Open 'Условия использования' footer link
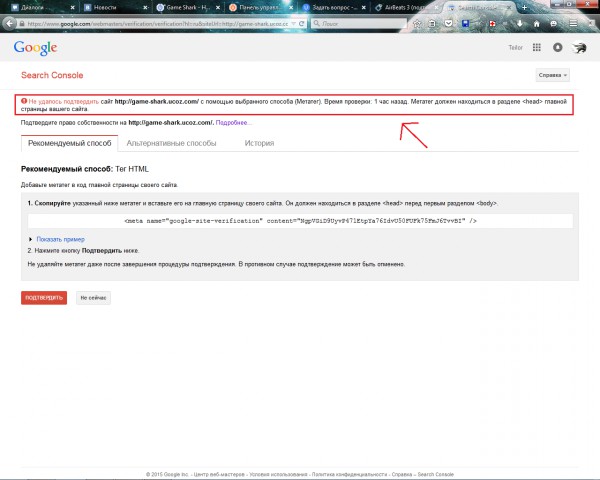This screenshot has width=600, height=480. coord(278,474)
